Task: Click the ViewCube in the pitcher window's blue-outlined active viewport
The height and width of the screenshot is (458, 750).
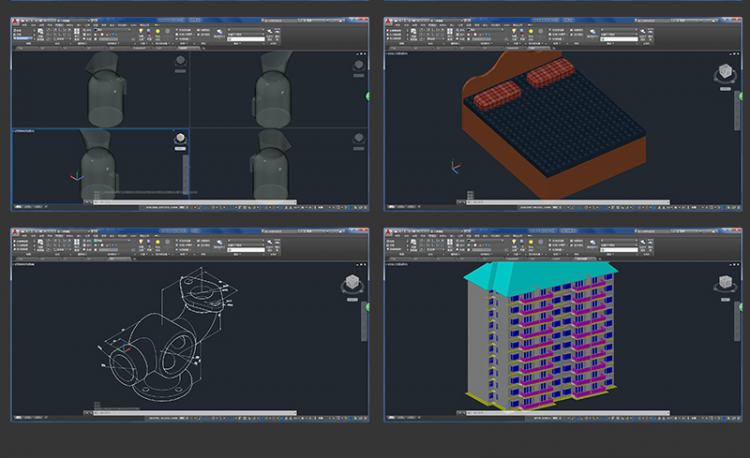Action: [x=180, y=138]
